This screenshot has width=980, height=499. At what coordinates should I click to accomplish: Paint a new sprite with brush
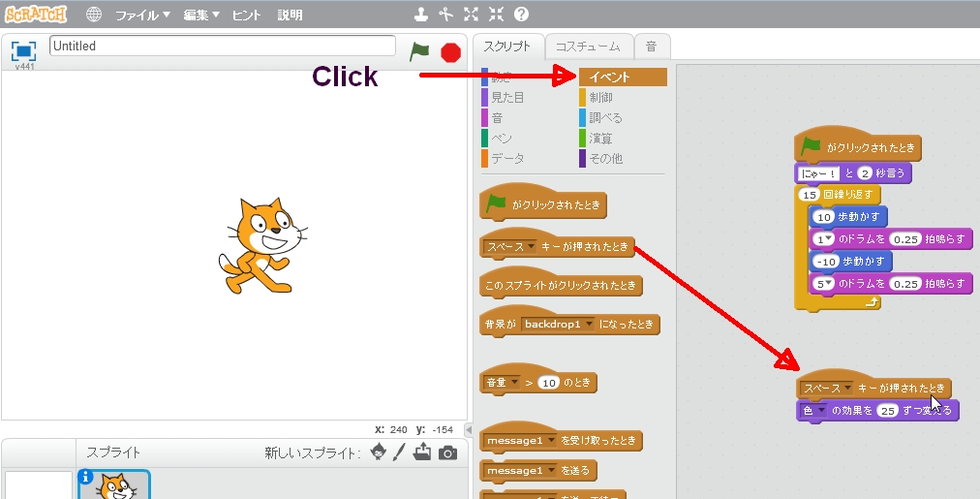tap(399, 452)
